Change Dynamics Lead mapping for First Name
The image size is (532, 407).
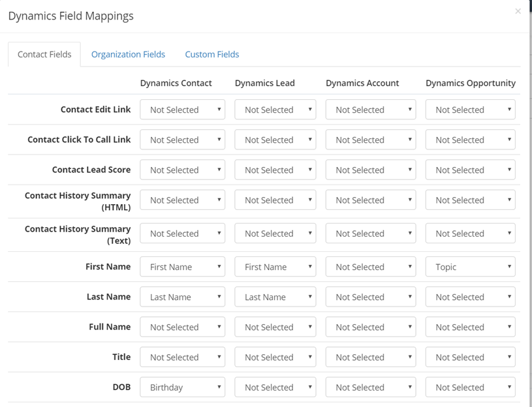(x=275, y=267)
